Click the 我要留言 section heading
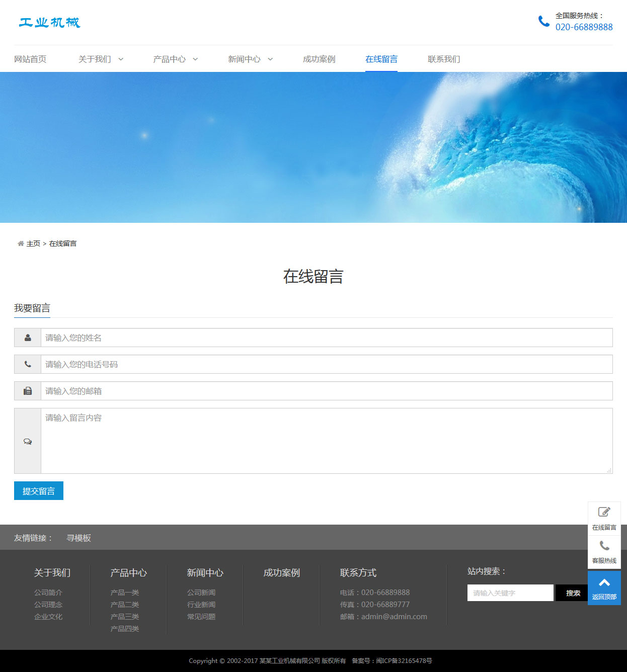The image size is (627, 672). (32, 308)
